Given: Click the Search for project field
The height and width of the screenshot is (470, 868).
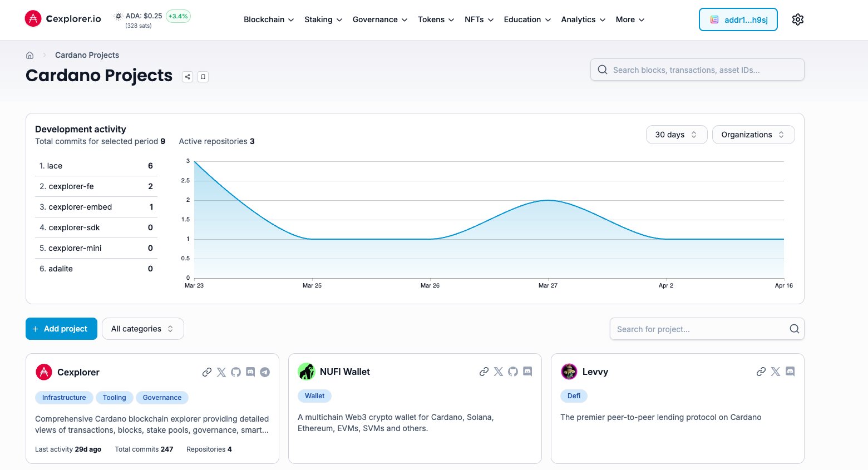Looking at the screenshot, I should pos(701,329).
